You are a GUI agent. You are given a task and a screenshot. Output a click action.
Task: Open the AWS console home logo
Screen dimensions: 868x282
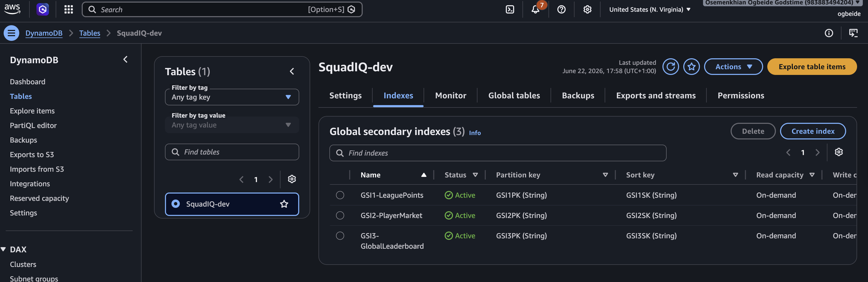coord(12,9)
